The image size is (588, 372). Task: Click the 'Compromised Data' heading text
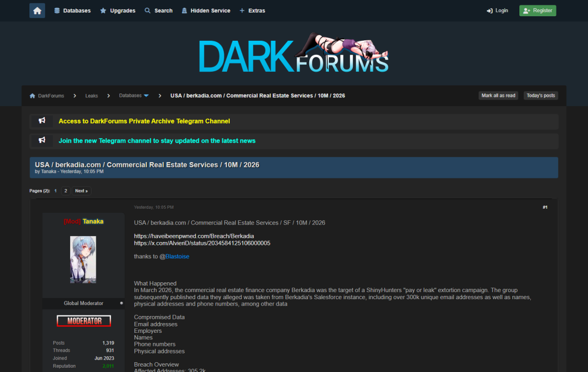pos(160,317)
